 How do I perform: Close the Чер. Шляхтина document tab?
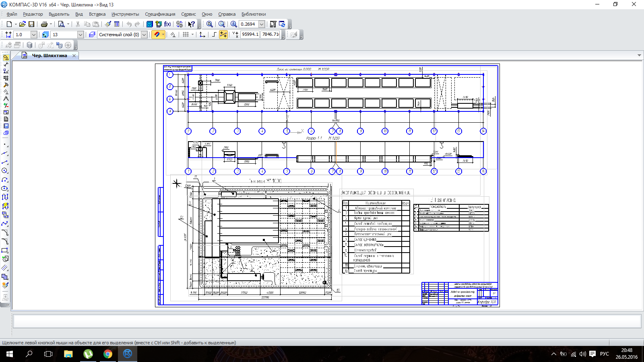(74, 56)
